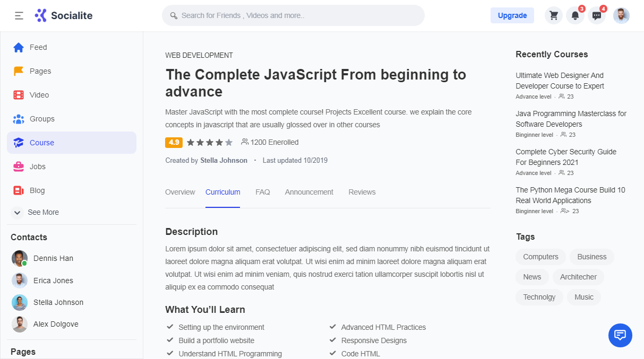Click the Jobs briefcase icon
644x359 pixels.
(19, 167)
